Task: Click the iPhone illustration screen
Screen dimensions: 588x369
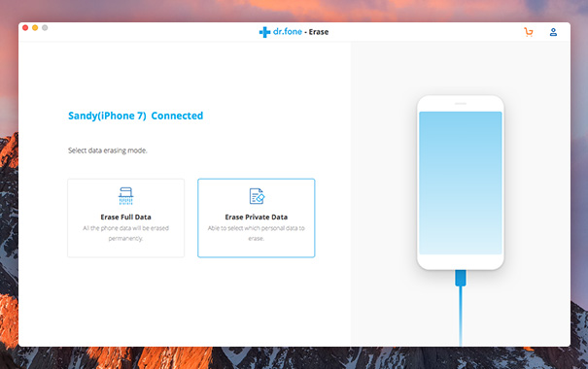Action: click(x=461, y=183)
